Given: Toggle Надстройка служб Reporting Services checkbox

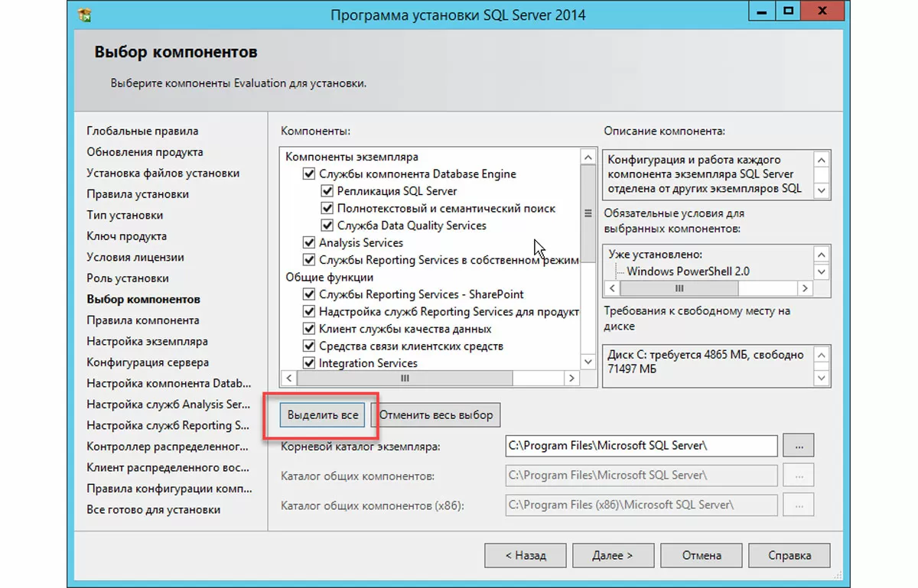Looking at the screenshot, I should pyautogui.click(x=309, y=312).
